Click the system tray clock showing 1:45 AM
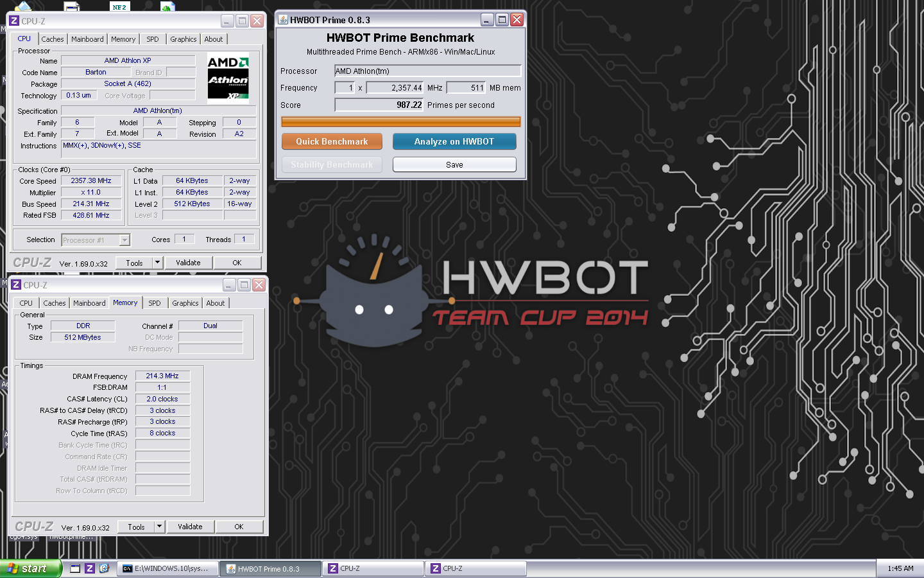 pyautogui.click(x=900, y=568)
